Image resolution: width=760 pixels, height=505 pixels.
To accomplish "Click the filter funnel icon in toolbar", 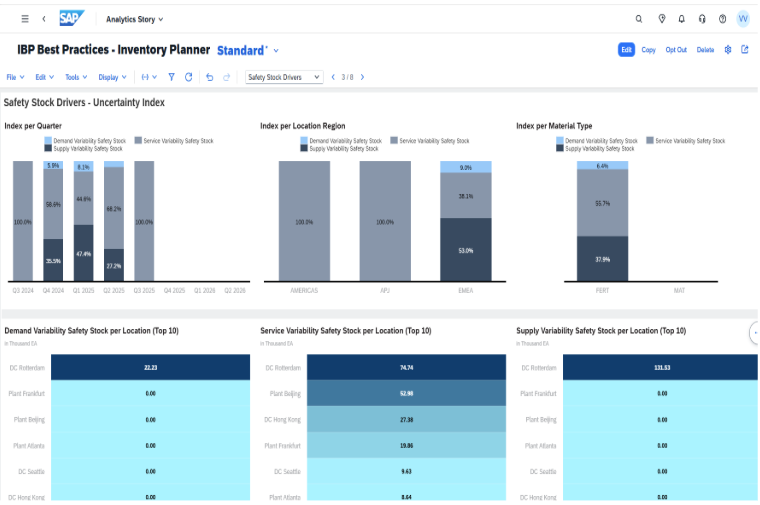I will (x=171, y=77).
